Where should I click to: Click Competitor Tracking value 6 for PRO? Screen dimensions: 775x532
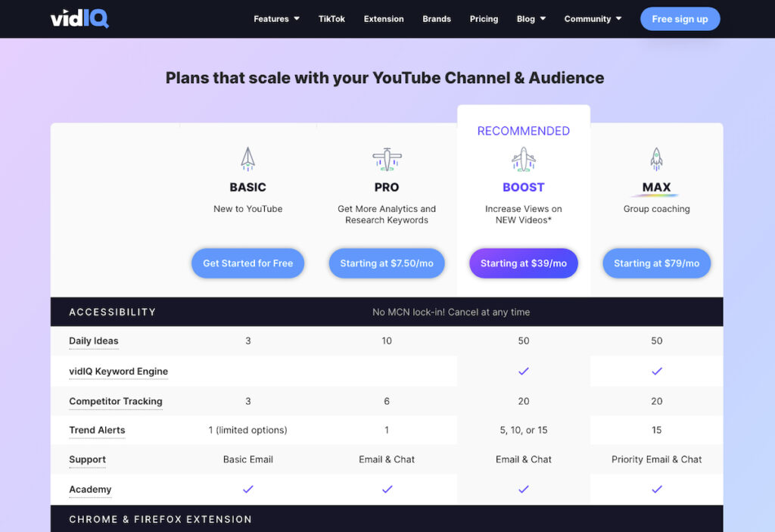tap(387, 401)
